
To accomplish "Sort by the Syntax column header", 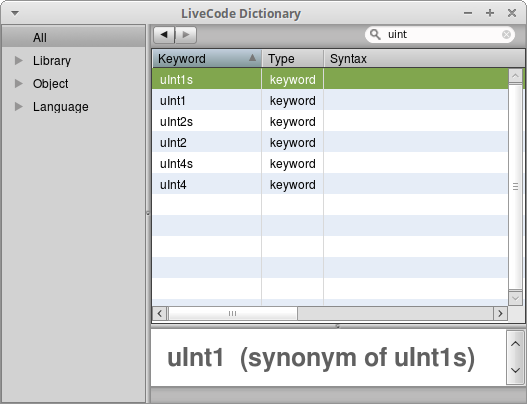I will (424, 58).
